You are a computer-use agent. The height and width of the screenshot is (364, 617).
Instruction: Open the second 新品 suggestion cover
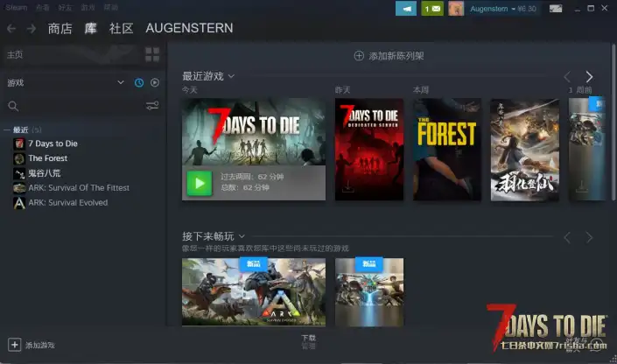pos(369,292)
